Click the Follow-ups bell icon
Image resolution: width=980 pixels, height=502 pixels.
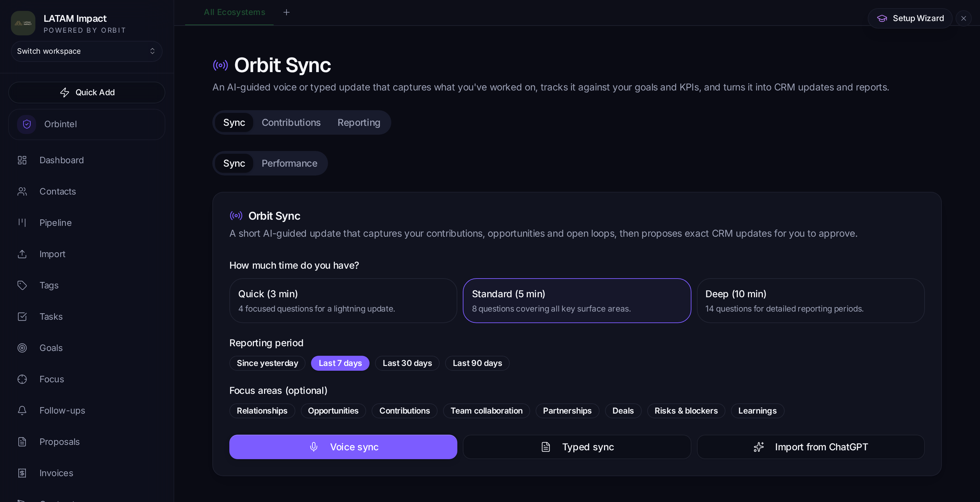tap(22, 411)
